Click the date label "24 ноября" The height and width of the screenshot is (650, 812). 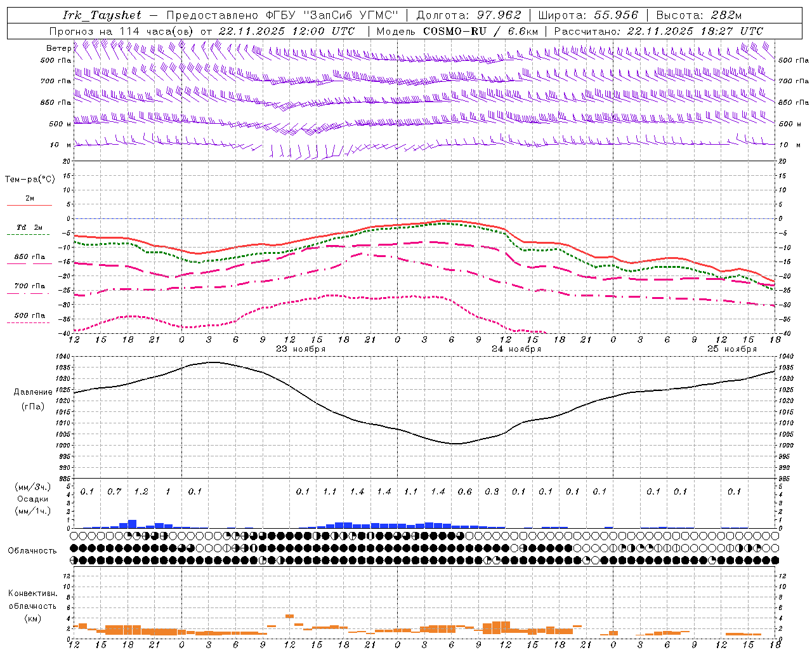pyautogui.click(x=516, y=349)
